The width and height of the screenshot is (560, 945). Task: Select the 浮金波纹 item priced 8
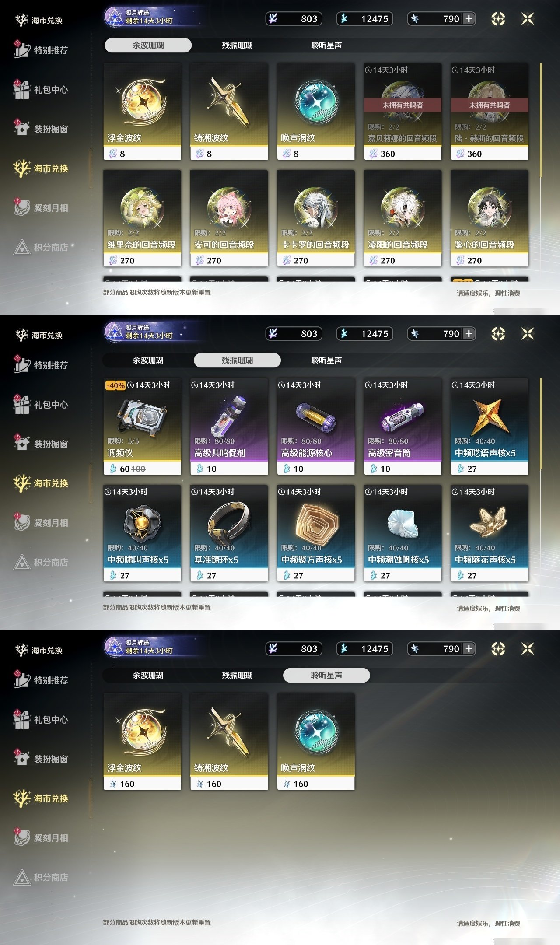tap(142, 112)
